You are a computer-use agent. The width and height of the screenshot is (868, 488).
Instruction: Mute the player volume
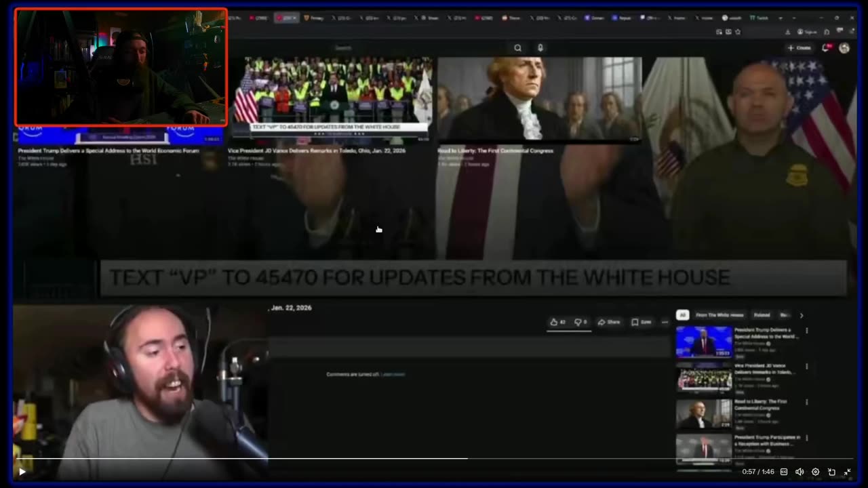pyautogui.click(x=800, y=472)
